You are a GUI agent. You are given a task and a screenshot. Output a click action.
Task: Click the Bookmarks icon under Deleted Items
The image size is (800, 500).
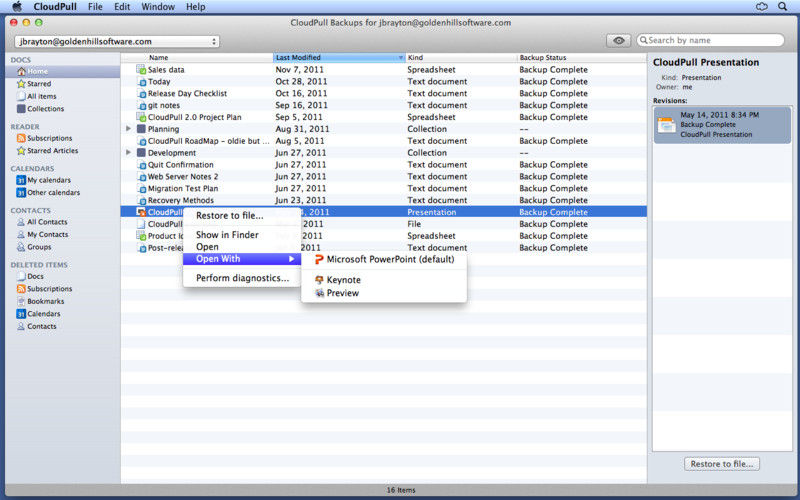pos(21,301)
